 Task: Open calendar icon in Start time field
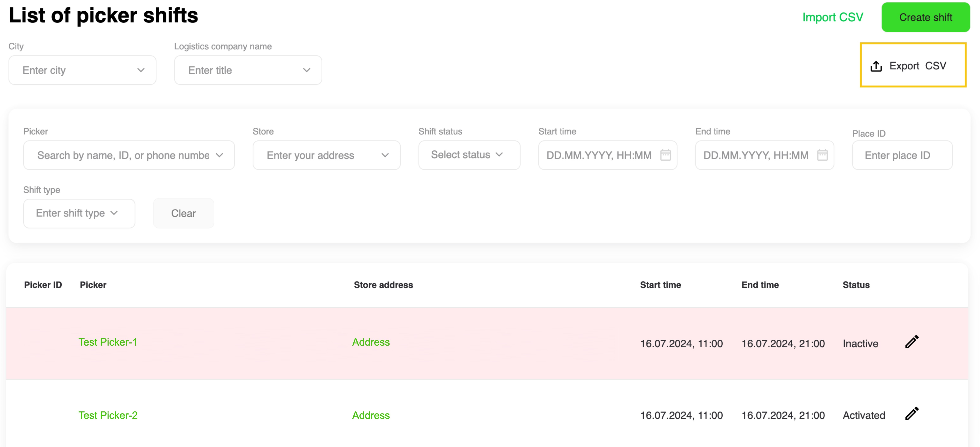coord(665,155)
